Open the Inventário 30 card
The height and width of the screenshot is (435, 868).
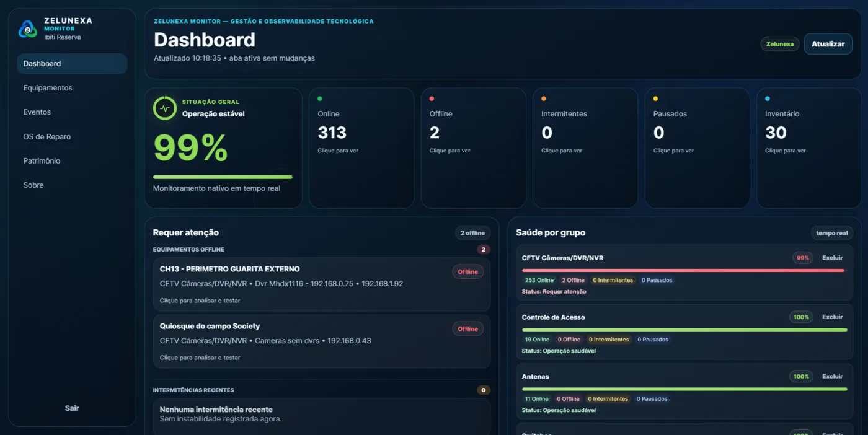point(809,148)
